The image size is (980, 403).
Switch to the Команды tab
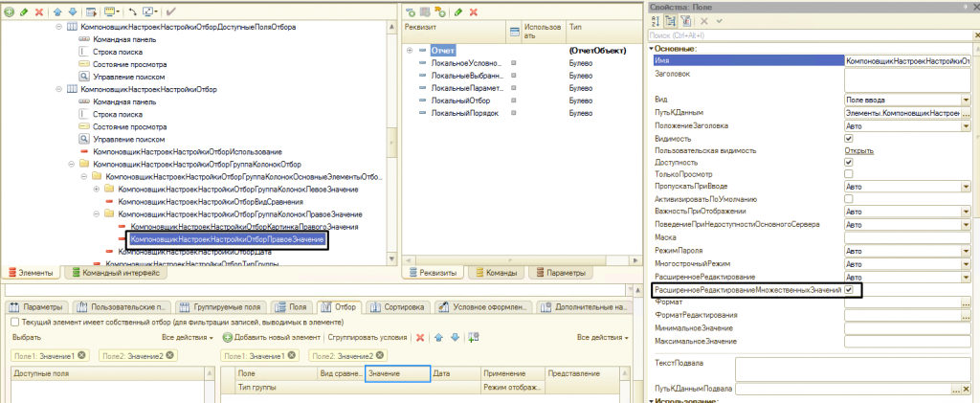tap(497, 273)
